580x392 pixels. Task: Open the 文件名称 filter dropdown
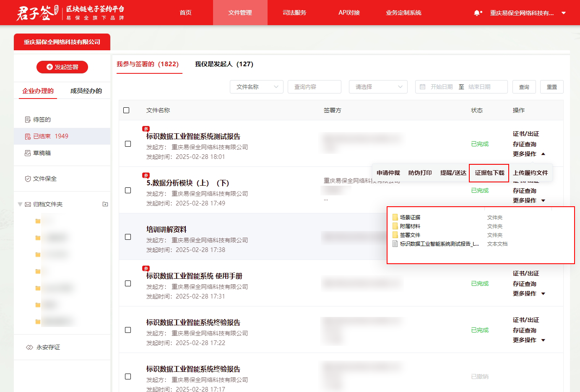(x=257, y=87)
